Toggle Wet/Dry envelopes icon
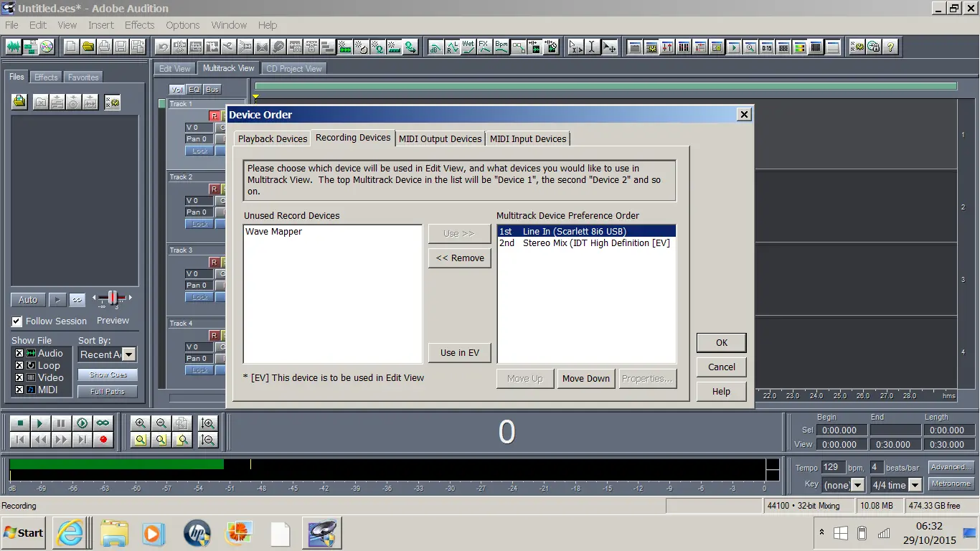980x551 pixels. pos(468,47)
